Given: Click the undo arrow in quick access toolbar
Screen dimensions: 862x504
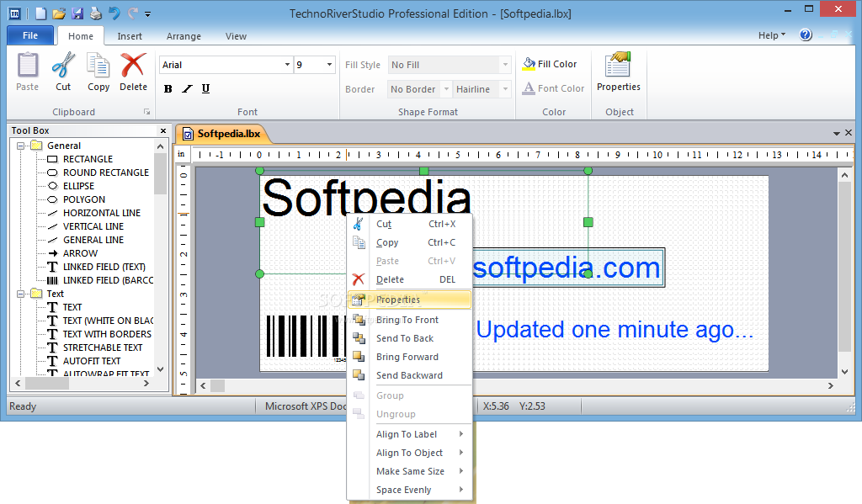Looking at the screenshot, I should (114, 13).
